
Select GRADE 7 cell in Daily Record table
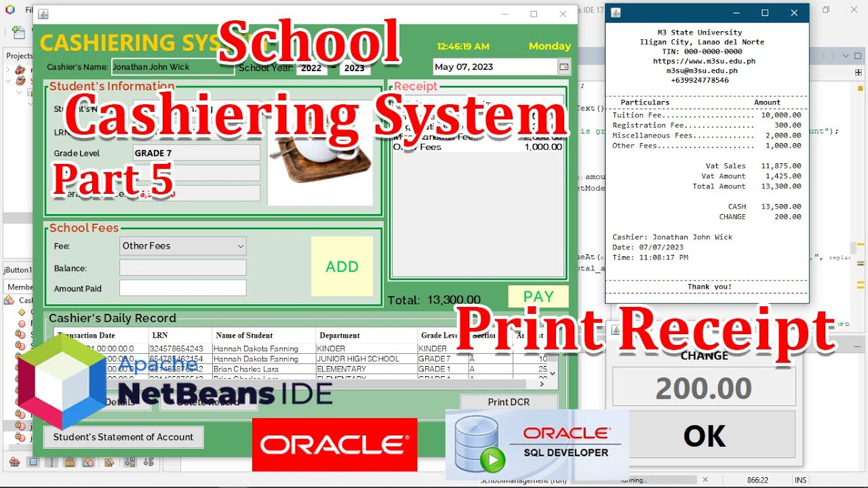coord(443,359)
